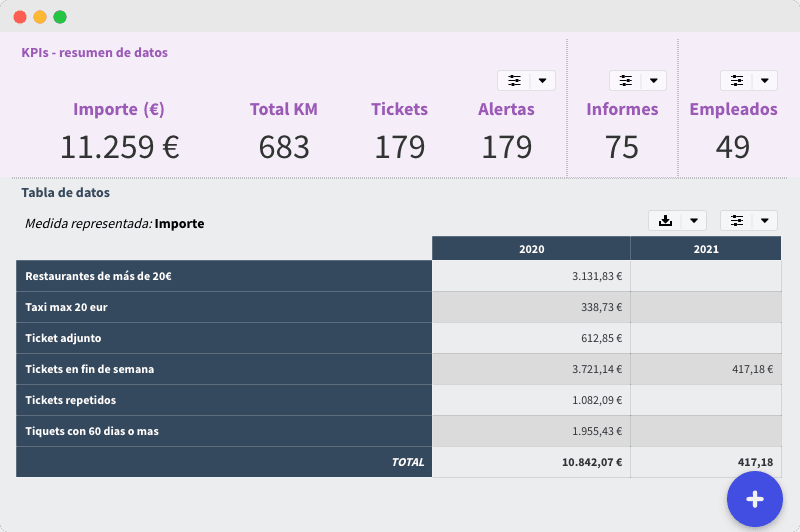This screenshot has height=532, width=800.
Task: Click cell value 3.131,83 €
Action: click(x=597, y=276)
